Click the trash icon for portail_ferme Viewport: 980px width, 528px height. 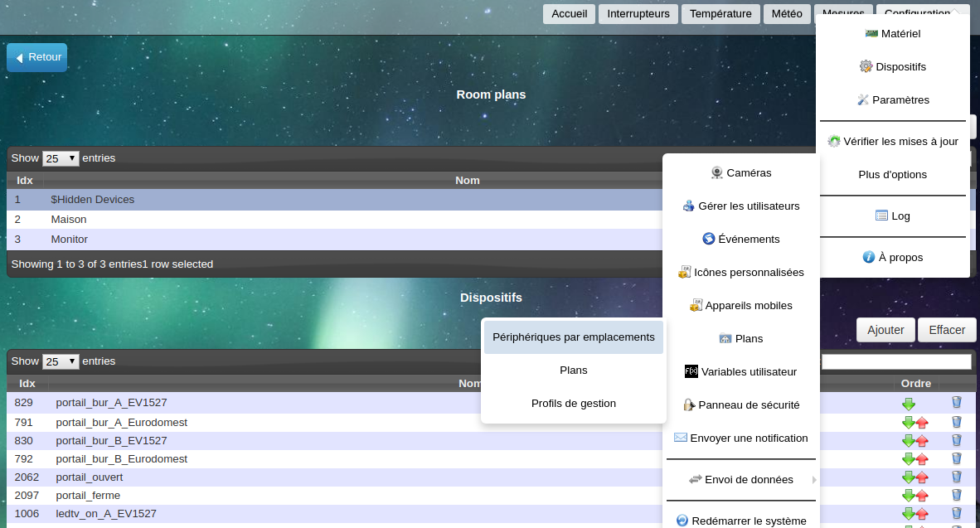pyautogui.click(x=956, y=495)
